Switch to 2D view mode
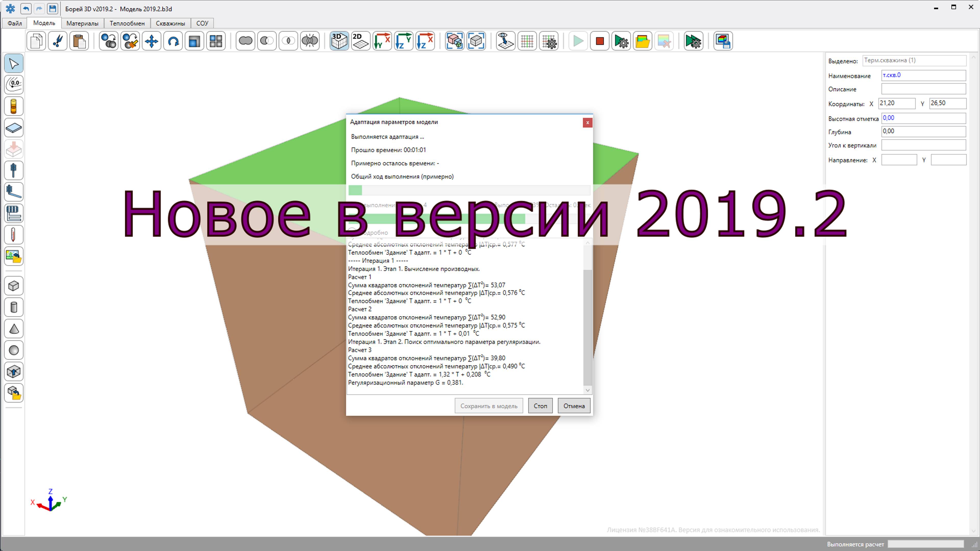This screenshot has height=551, width=980. pos(361,41)
